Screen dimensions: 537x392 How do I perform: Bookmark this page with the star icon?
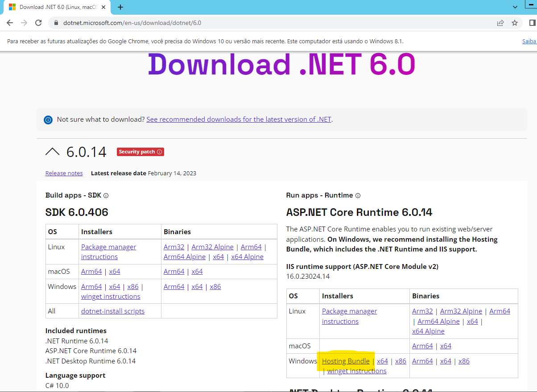(x=515, y=23)
